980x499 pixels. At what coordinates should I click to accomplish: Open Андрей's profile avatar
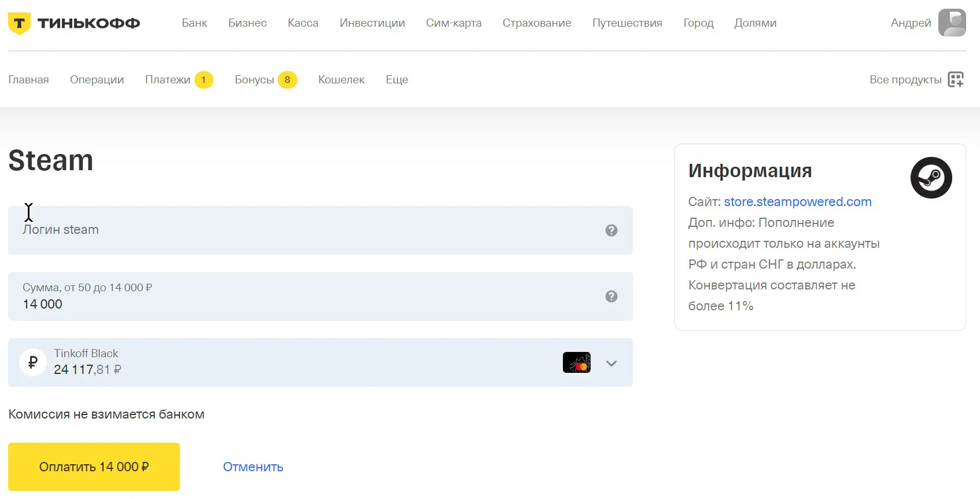point(952,23)
